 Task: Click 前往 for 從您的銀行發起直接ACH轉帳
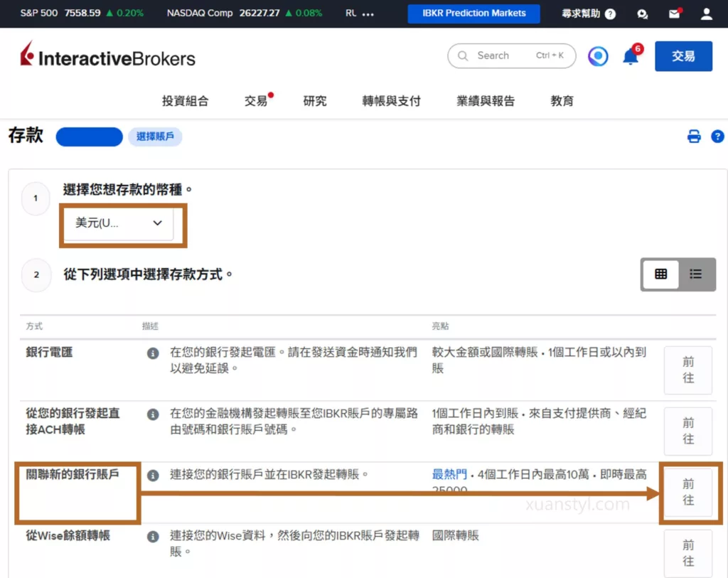point(688,432)
